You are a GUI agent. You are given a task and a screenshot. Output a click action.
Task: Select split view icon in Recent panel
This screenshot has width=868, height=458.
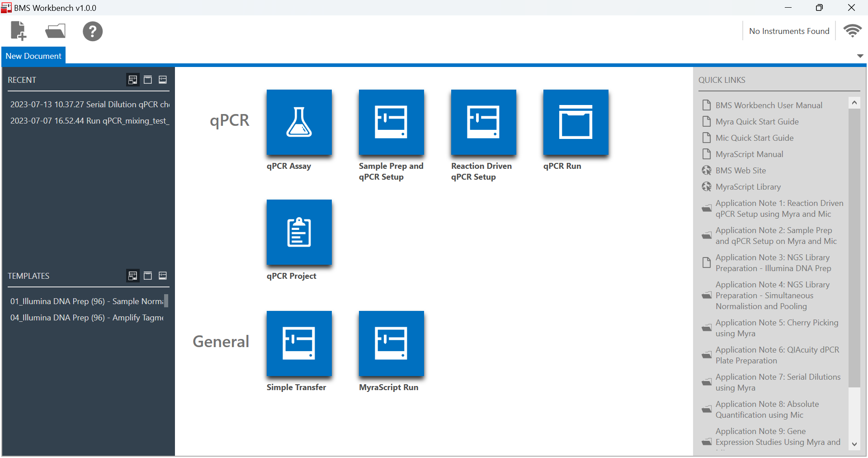(x=132, y=80)
